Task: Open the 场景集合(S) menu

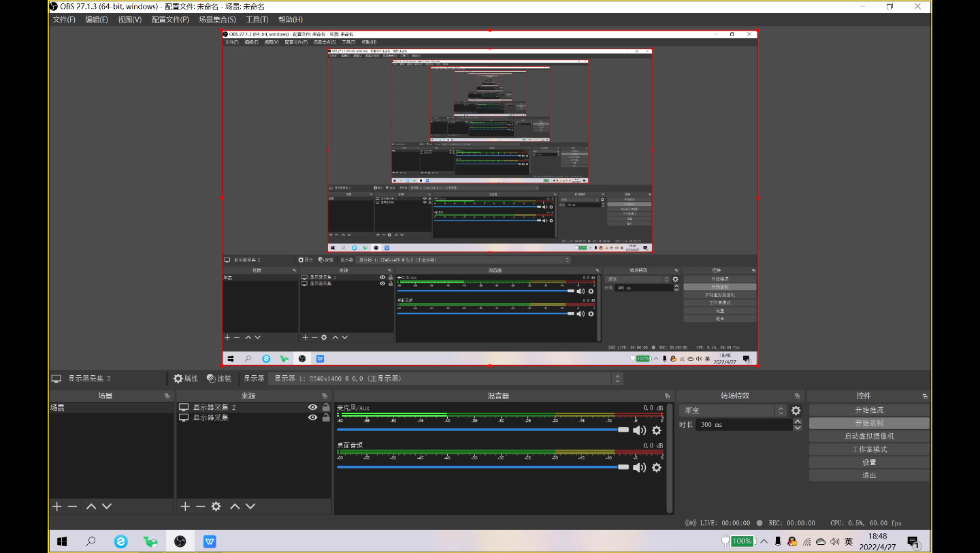Action: click(217, 20)
